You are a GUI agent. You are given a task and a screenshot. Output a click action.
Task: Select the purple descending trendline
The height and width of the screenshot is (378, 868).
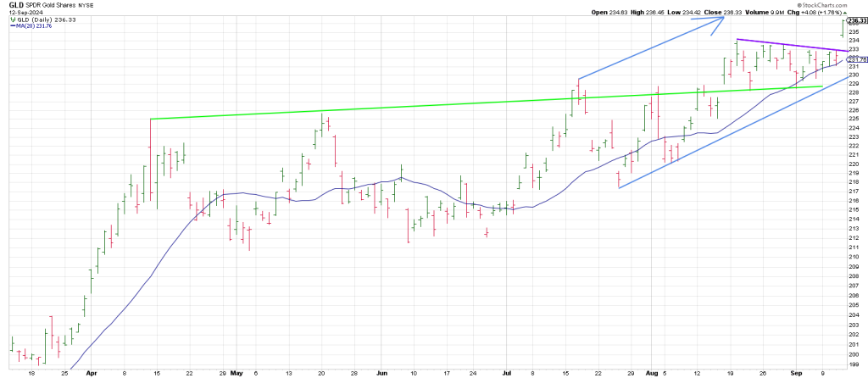[x=788, y=45]
